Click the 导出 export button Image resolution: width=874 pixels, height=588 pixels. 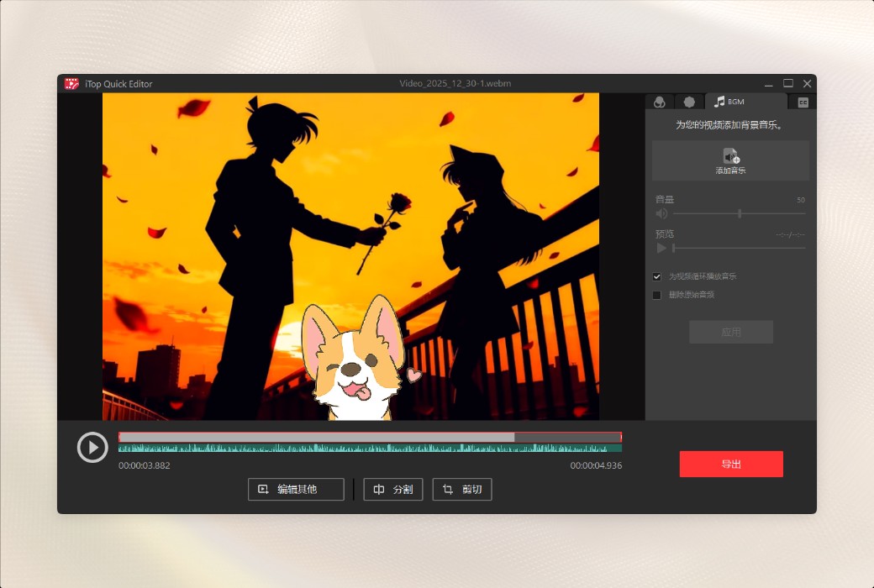coord(730,464)
